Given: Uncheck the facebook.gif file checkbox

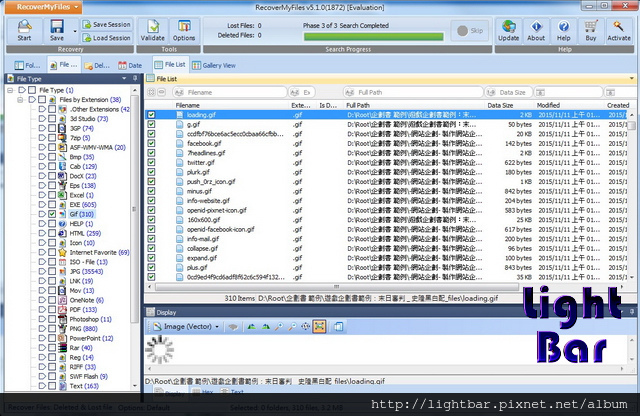Looking at the screenshot, I should [151, 143].
